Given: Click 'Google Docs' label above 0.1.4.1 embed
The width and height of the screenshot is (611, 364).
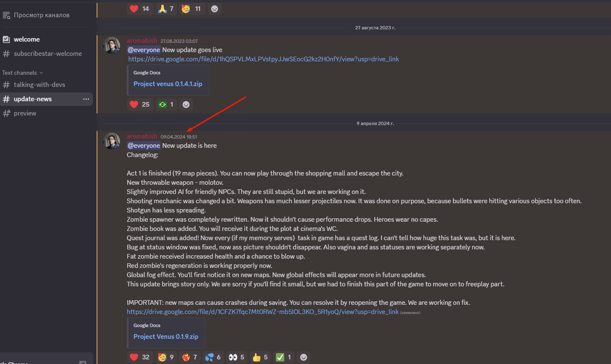Looking at the screenshot, I should pos(147,73).
